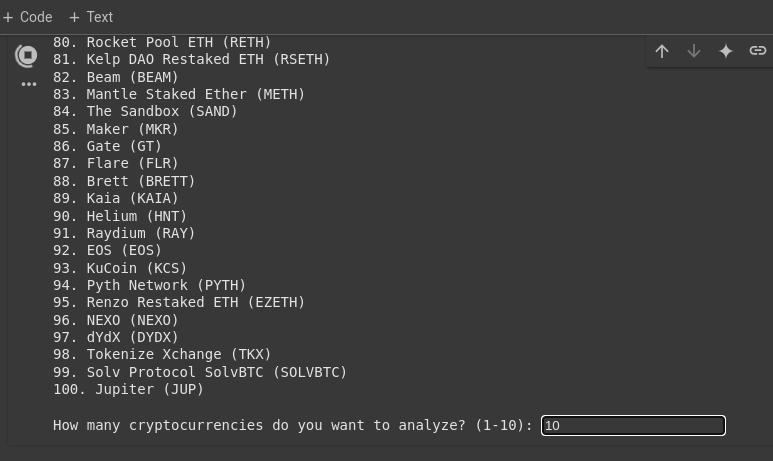Focus the cryptocurrency count input field

(x=633, y=426)
